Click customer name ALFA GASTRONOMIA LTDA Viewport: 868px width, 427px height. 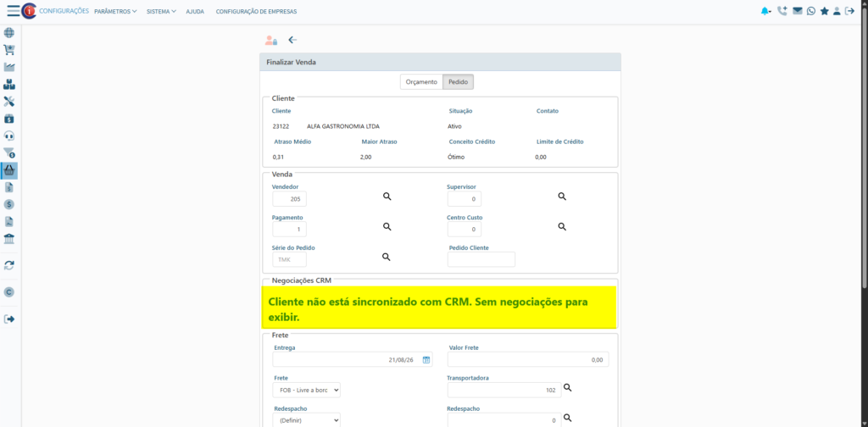pyautogui.click(x=343, y=126)
